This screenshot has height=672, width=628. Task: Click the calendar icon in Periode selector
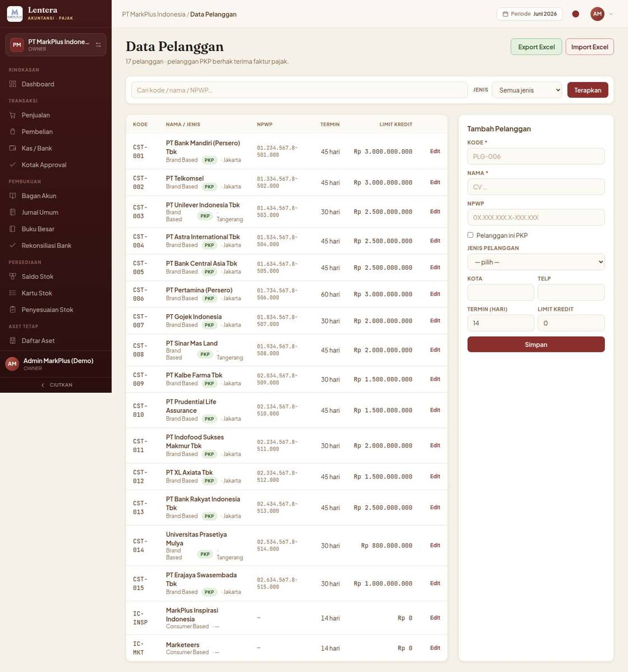505,14
